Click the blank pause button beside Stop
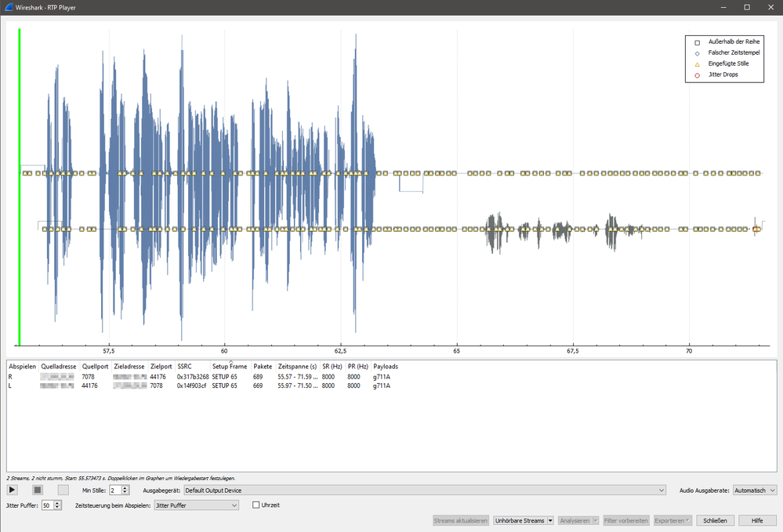This screenshot has height=532, width=783. pyautogui.click(x=63, y=490)
